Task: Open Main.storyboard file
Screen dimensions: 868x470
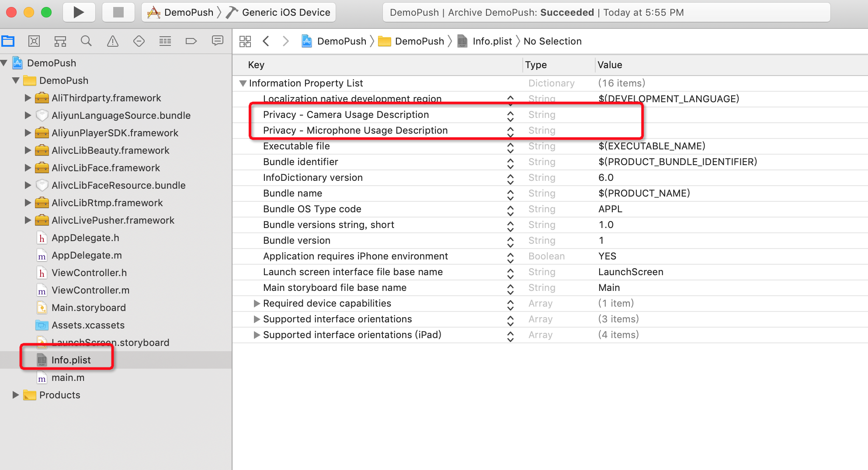Action: [89, 308]
